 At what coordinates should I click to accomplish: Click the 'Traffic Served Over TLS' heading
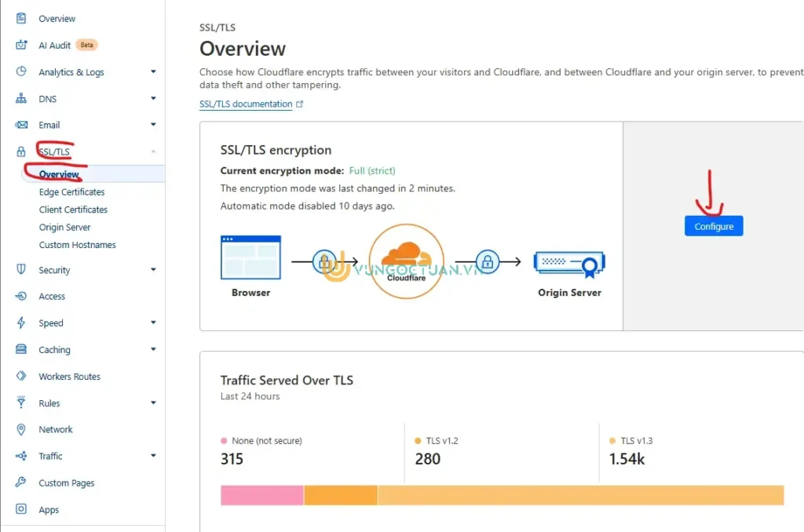tap(287, 381)
